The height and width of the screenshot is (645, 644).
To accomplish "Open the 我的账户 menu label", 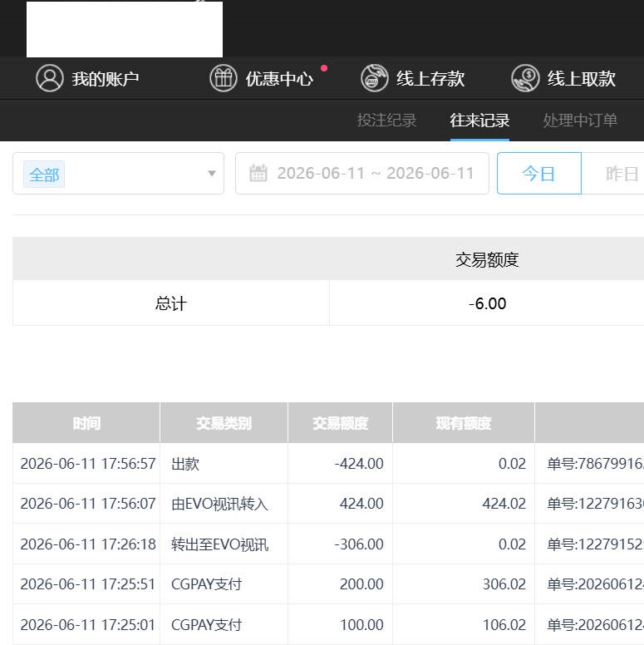I will [106, 79].
